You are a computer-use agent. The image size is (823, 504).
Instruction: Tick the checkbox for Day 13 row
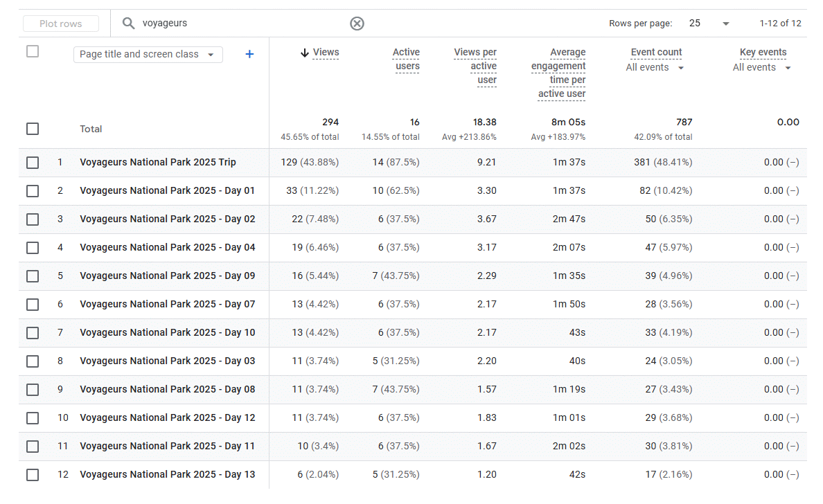click(x=33, y=475)
